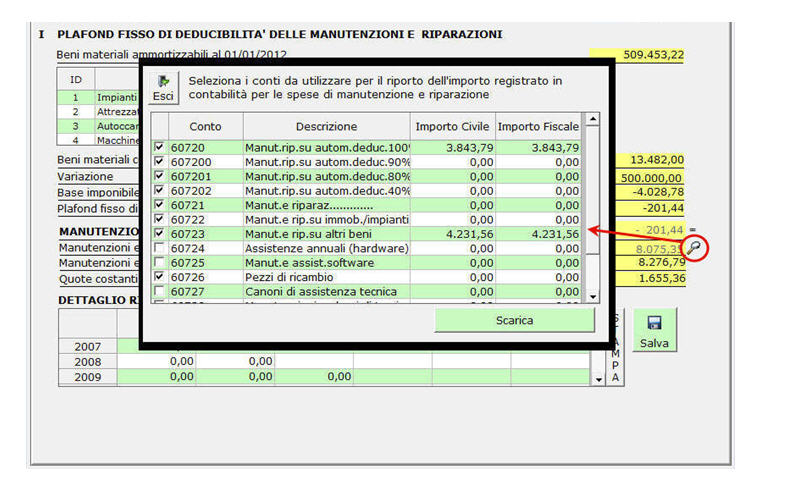
Task: Click the -4.028,78 value field
Action: pyautogui.click(x=650, y=192)
